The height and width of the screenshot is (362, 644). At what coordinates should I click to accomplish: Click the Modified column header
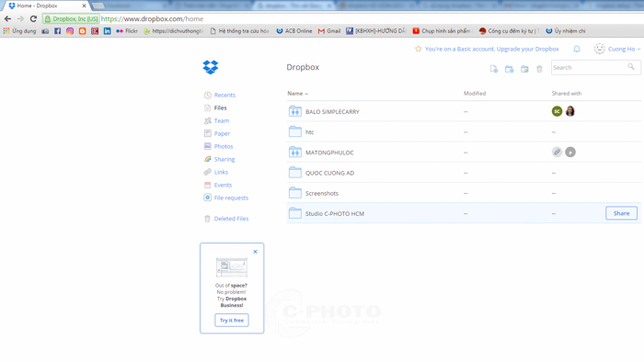[475, 94]
